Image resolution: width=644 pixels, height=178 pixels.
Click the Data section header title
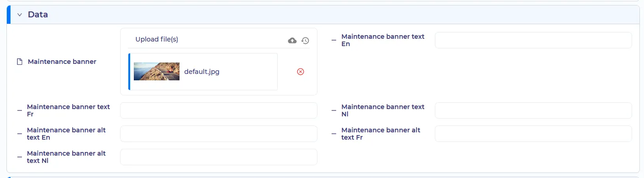click(38, 15)
